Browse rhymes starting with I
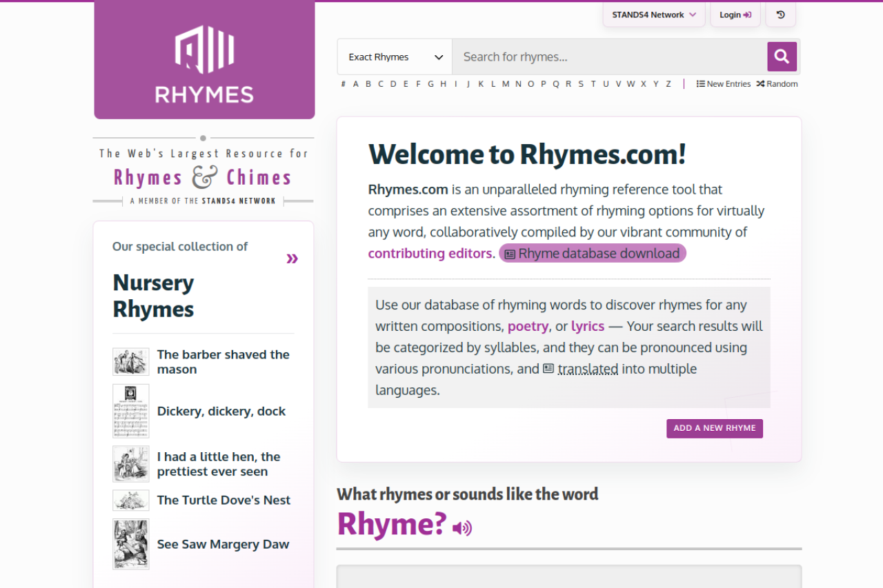This screenshot has height=588, width=883. click(455, 84)
